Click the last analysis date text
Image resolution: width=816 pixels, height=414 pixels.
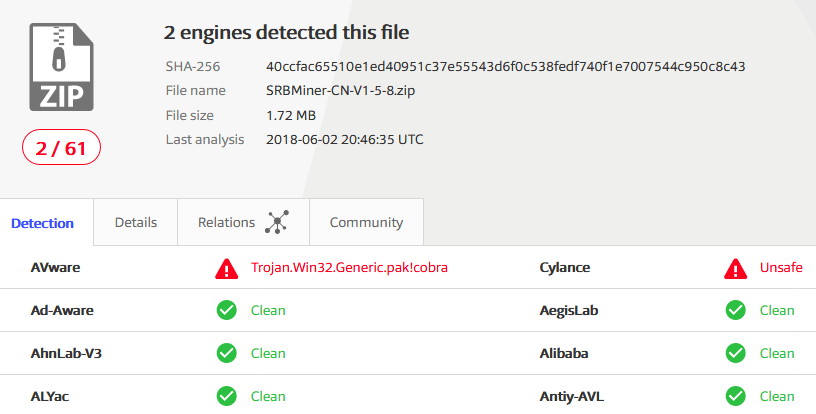pos(345,139)
